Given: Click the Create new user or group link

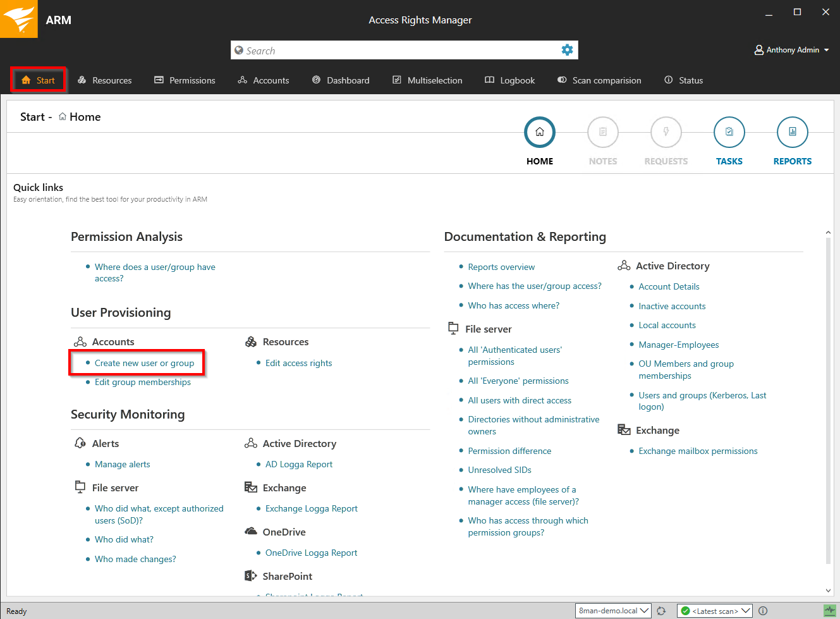Looking at the screenshot, I should tap(144, 363).
